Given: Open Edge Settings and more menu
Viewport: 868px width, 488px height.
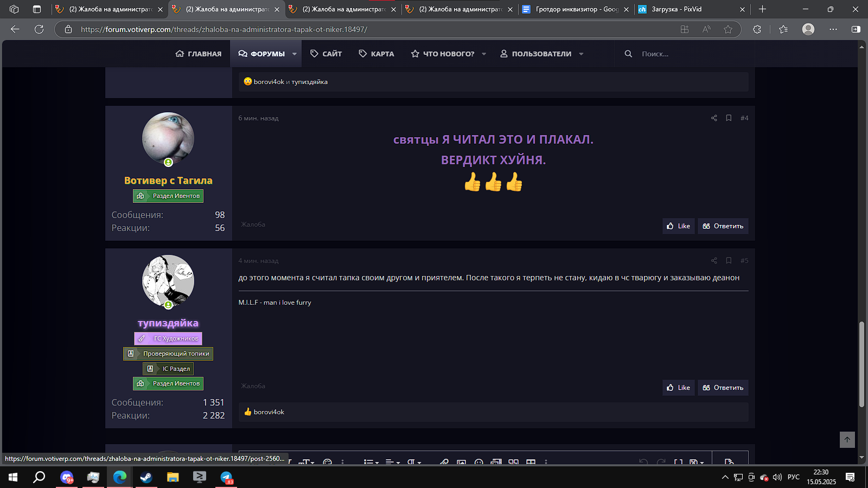Looking at the screenshot, I should point(833,29).
